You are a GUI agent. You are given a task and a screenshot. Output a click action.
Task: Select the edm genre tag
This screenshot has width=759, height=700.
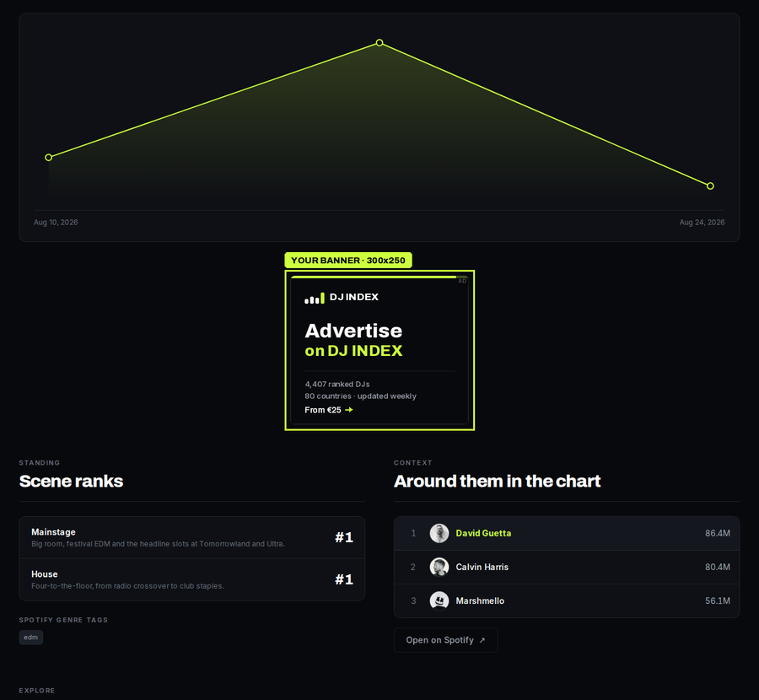(31, 637)
